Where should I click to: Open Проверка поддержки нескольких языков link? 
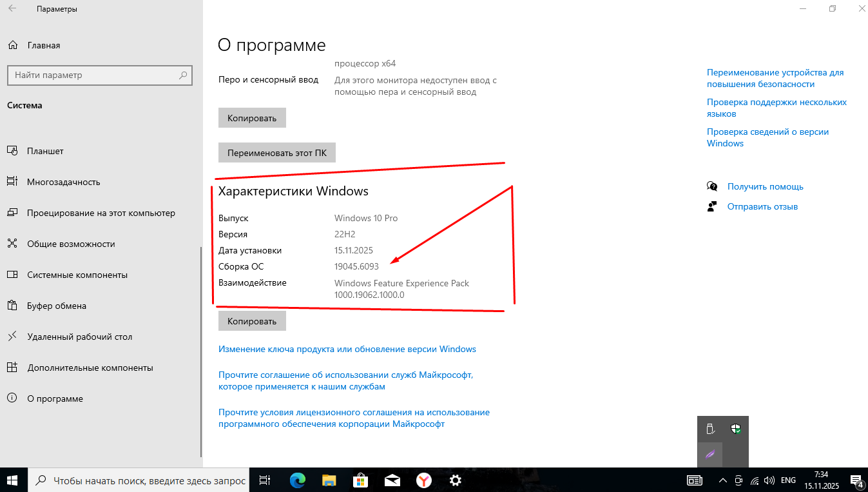point(776,108)
